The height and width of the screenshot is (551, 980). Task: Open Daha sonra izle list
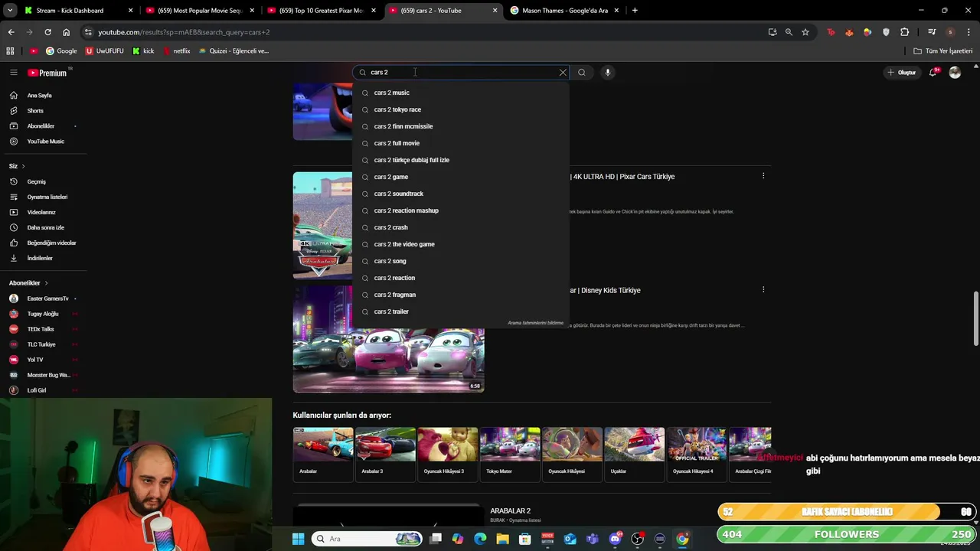(46, 227)
